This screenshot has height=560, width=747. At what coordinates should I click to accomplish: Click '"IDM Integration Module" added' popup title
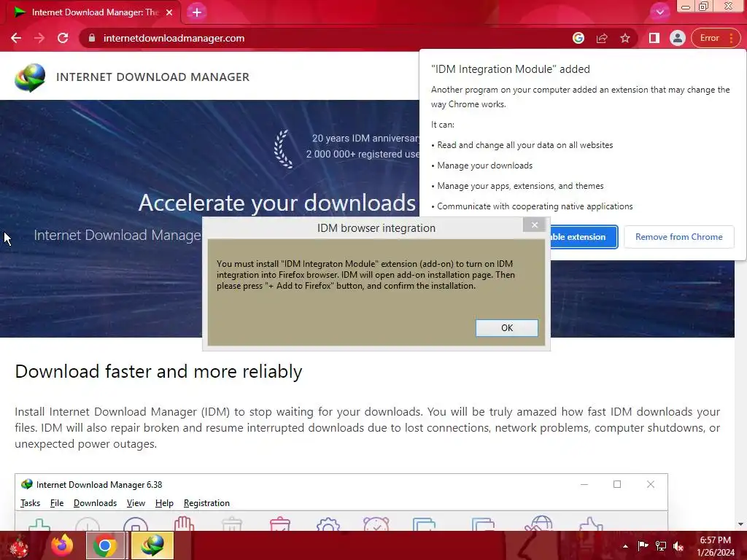510,69
